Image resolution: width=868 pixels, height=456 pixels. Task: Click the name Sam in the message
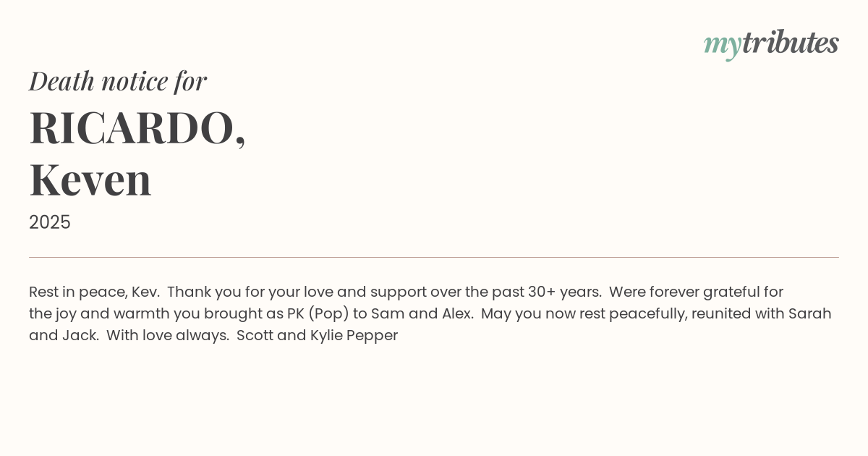click(x=386, y=314)
